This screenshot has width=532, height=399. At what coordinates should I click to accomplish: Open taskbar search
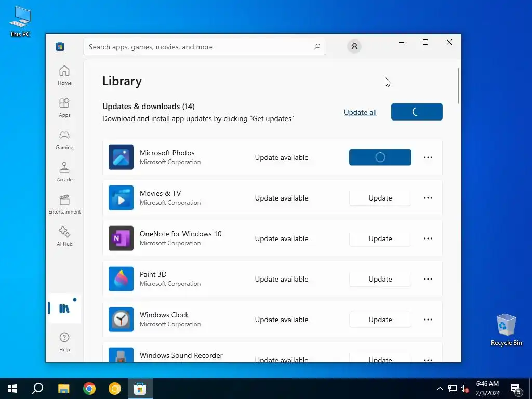[37, 389]
